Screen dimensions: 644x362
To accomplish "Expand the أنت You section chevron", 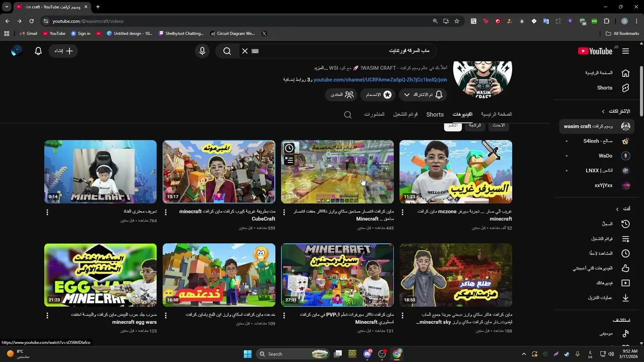I will point(617,209).
